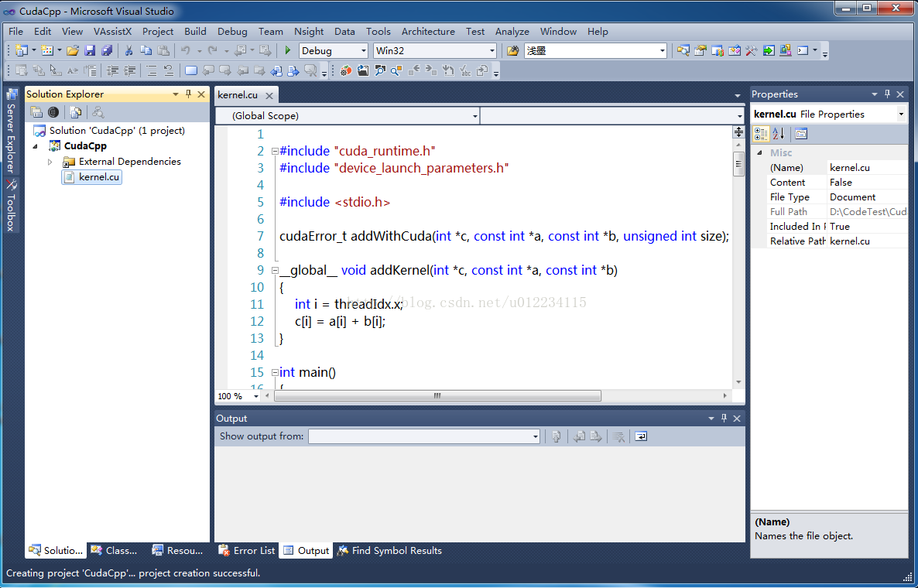Switch to the Error List tab
918x588 pixels.
pyautogui.click(x=246, y=551)
